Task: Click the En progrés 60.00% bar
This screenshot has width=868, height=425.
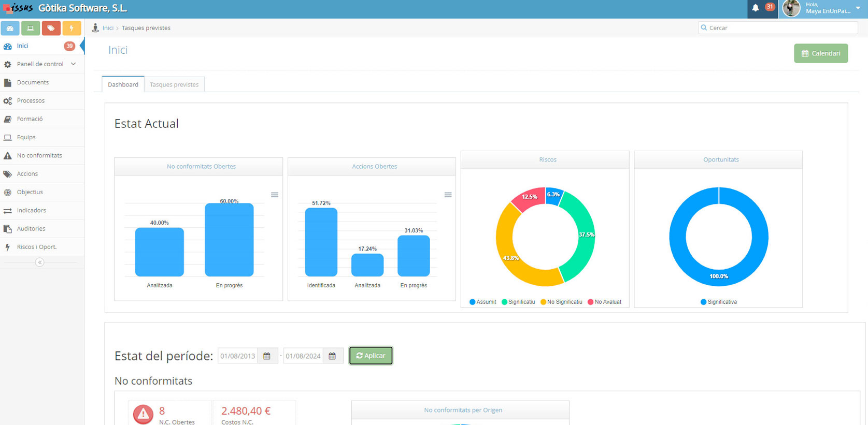Action: pos(229,240)
